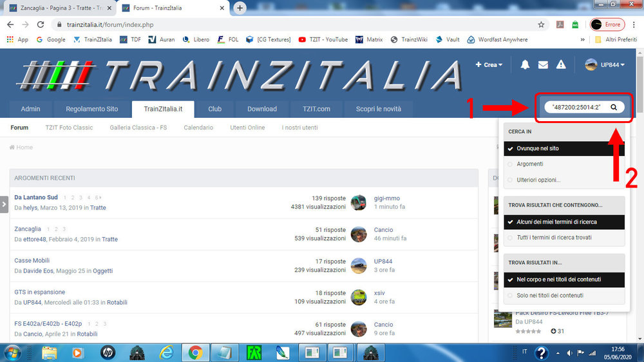The image size is (644, 362).
Task: Open the Altri Preferiti bookmarks folder
Action: pyautogui.click(x=616, y=39)
